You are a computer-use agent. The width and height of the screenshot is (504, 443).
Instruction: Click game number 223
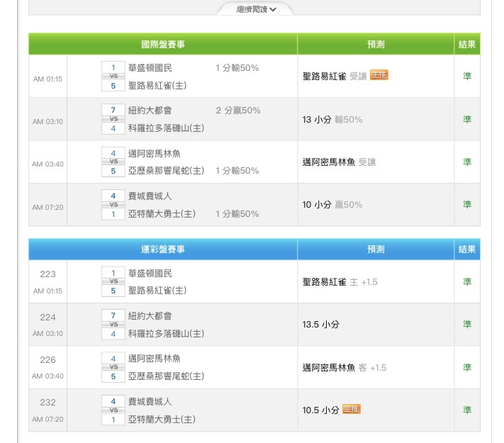click(47, 274)
